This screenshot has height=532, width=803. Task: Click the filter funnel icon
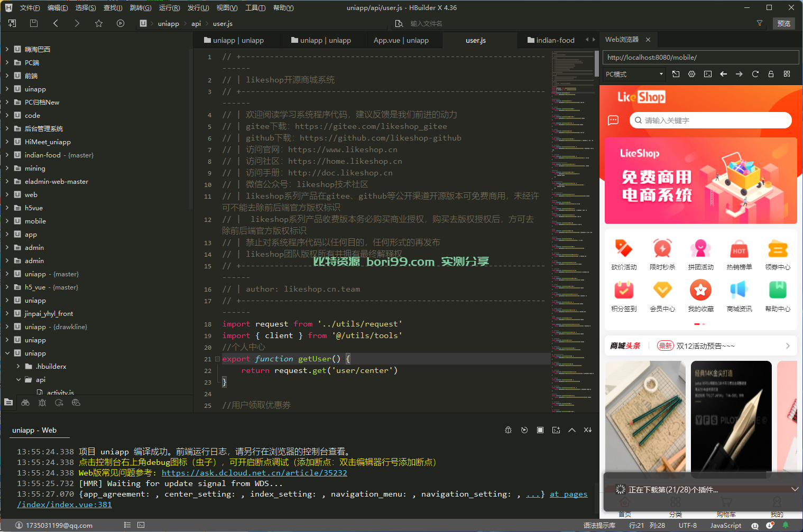tap(760, 23)
